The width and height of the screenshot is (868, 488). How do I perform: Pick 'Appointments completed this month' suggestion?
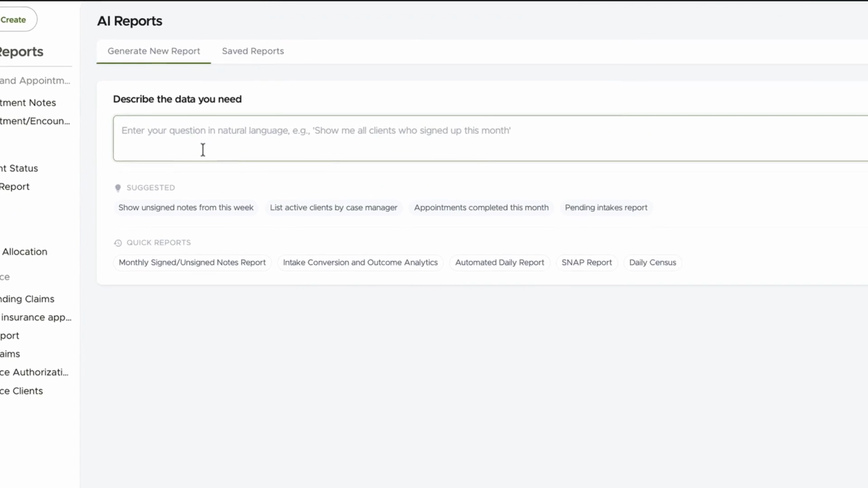[481, 207]
